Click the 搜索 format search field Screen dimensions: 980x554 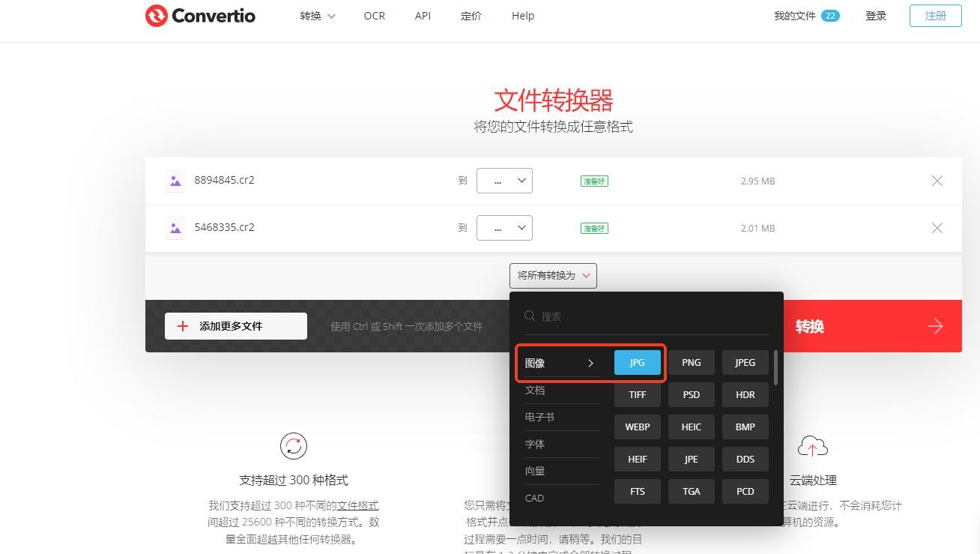pos(652,316)
